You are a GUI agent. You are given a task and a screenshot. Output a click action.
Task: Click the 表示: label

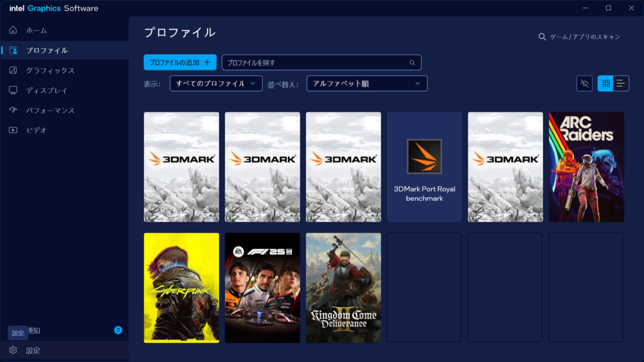152,84
